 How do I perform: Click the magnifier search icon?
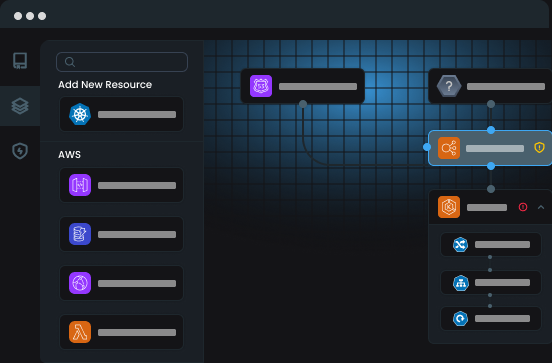coord(70,62)
